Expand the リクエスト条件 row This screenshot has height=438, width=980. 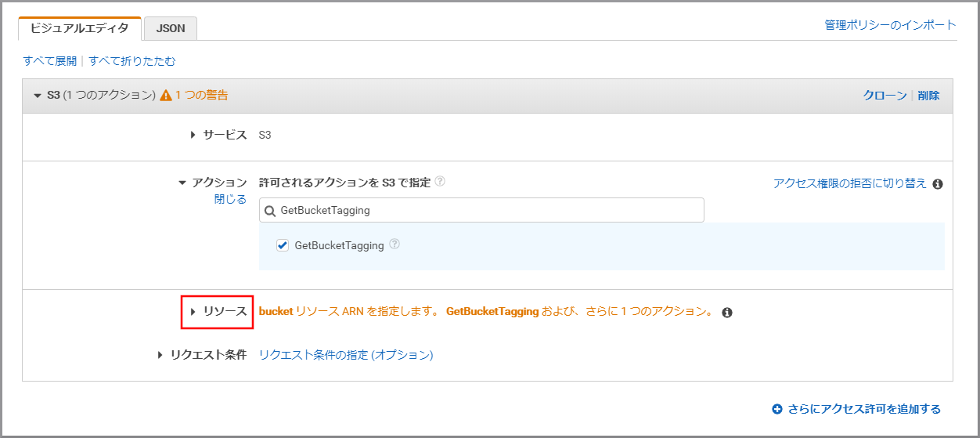point(160,355)
